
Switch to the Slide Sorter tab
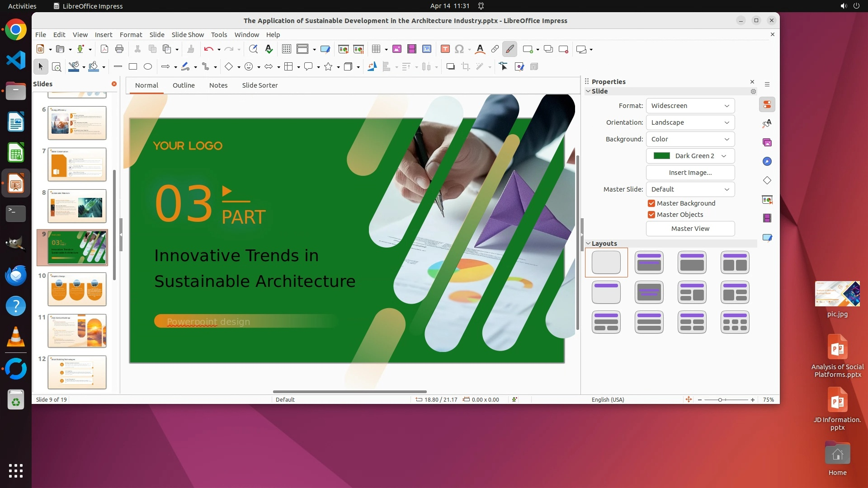click(x=259, y=85)
